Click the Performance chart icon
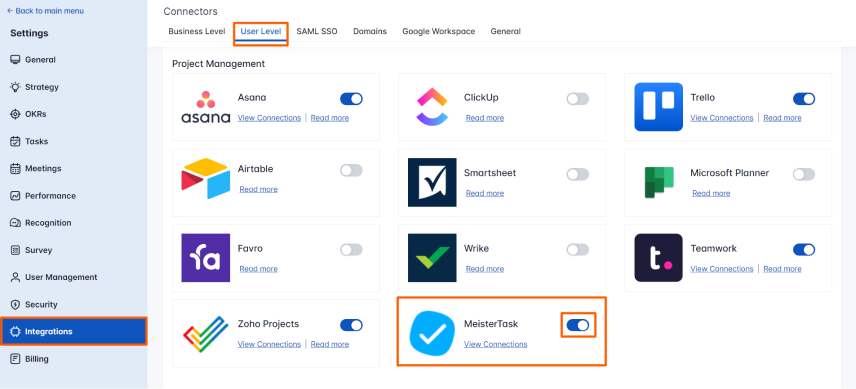The height and width of the screenshot is (389, 856). [15, 196]
